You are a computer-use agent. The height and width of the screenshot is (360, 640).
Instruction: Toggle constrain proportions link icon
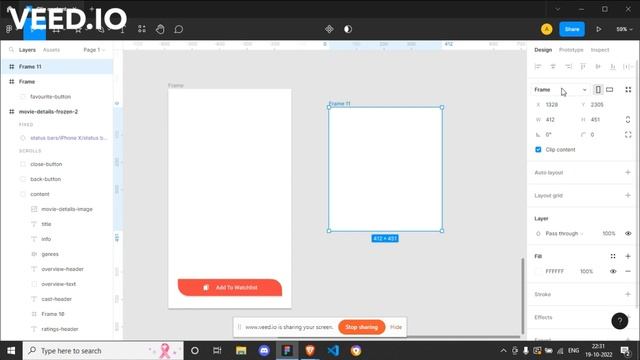click(628, 120)
